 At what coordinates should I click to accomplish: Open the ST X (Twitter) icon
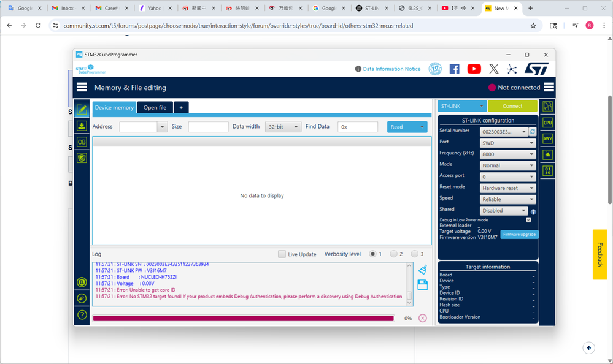click(494, 69)
